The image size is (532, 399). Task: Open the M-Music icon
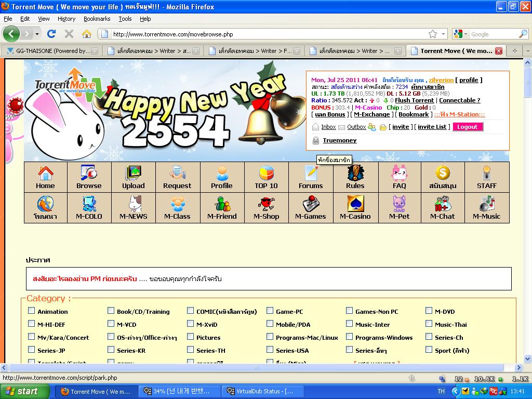tap(486, 204)
